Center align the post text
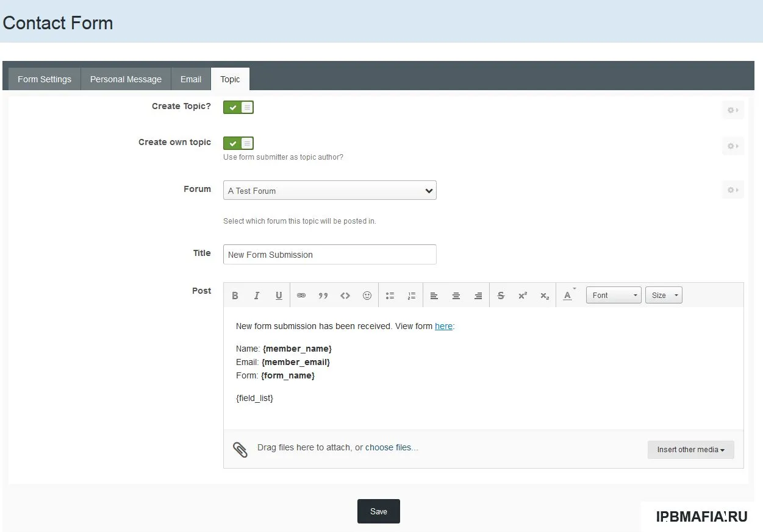The width and height of the screenshot is (763, 532). point(456,296)
